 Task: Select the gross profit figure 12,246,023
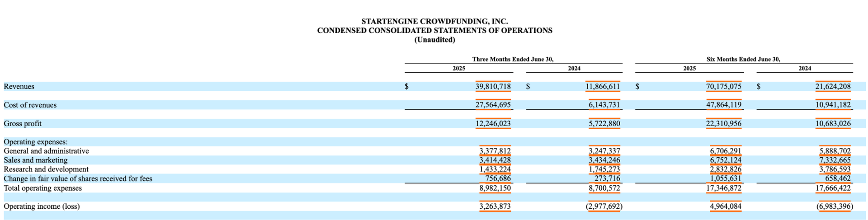[x=493, y=123]
